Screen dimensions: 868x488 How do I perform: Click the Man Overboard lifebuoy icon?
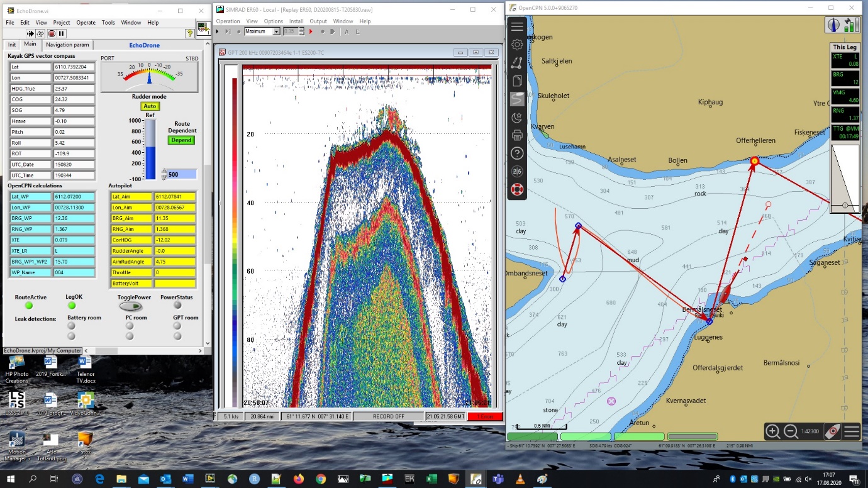click(x=517, y=189)
